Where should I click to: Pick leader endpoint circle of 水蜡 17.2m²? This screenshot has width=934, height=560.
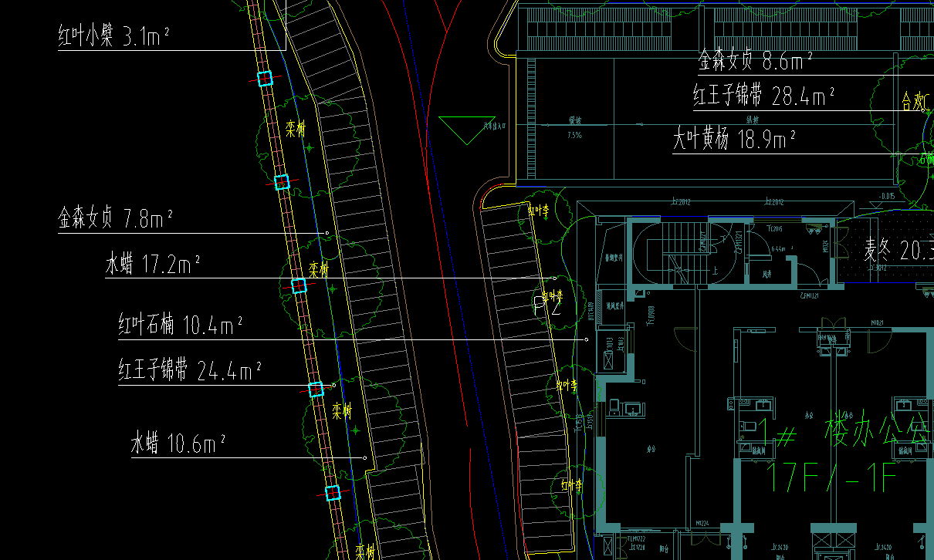(555, 278)
